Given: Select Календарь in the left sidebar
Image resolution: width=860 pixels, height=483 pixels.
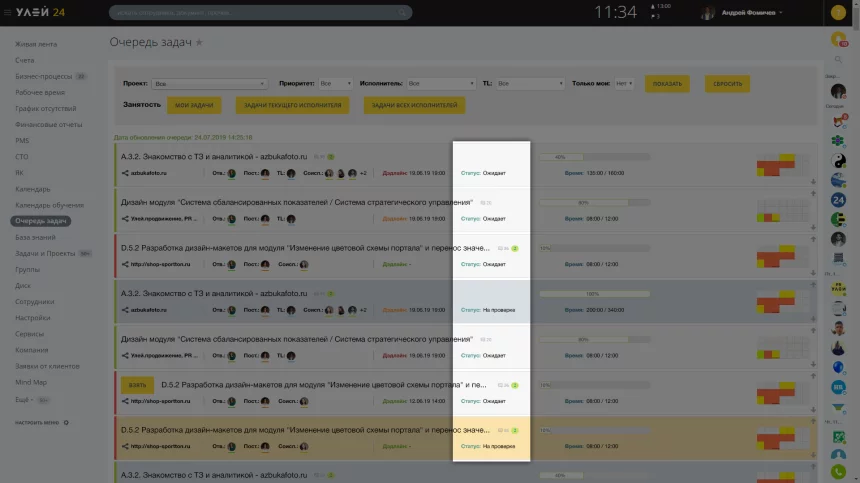Looking at the screenshot, I should [x=32, y=188].
